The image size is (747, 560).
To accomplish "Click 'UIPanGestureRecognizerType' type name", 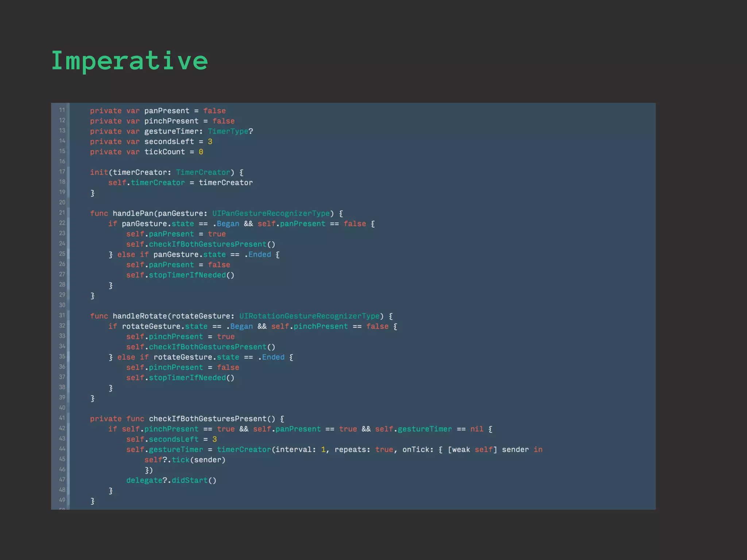I will click(271, 214).
